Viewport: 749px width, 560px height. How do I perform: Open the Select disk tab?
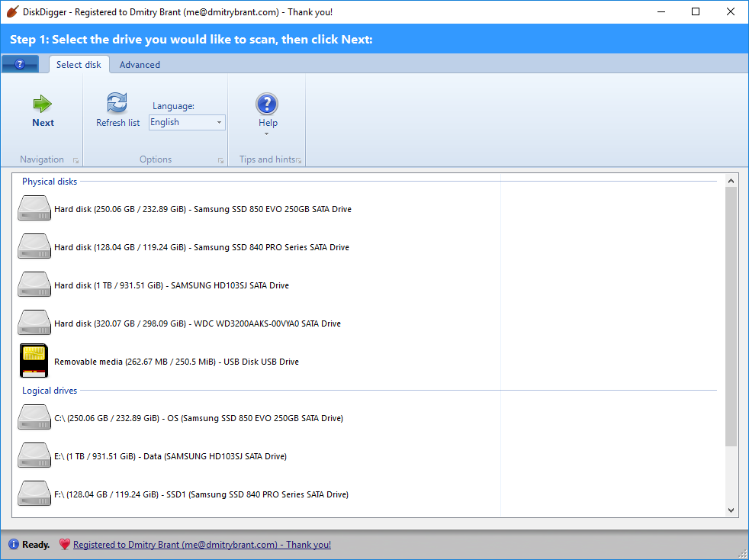pyautogui.click(x=79, y=65)
